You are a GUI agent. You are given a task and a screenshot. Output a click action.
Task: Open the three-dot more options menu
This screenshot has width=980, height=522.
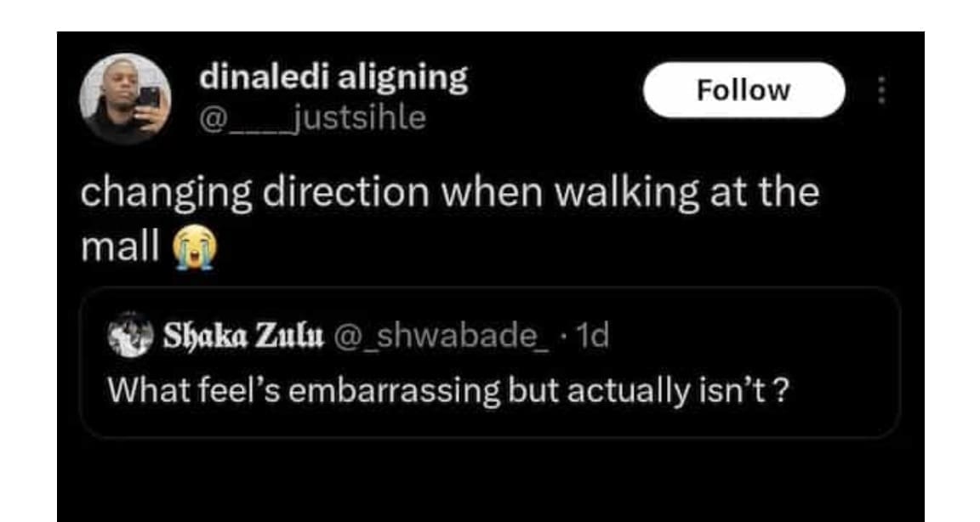click(881, 90)
